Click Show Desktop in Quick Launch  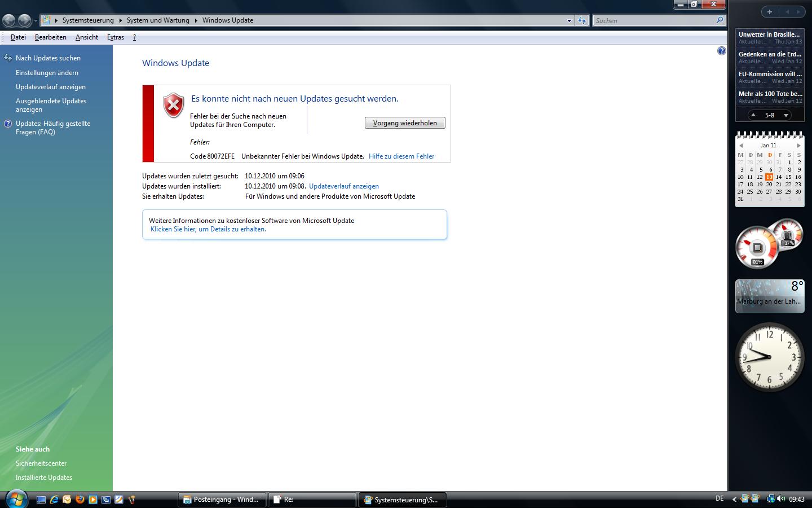[x=41, y=500]
